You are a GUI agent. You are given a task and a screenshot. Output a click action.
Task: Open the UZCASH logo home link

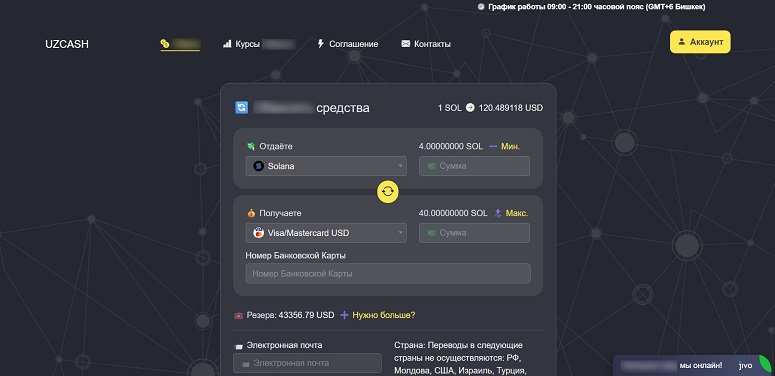click(x=67, y=44)
